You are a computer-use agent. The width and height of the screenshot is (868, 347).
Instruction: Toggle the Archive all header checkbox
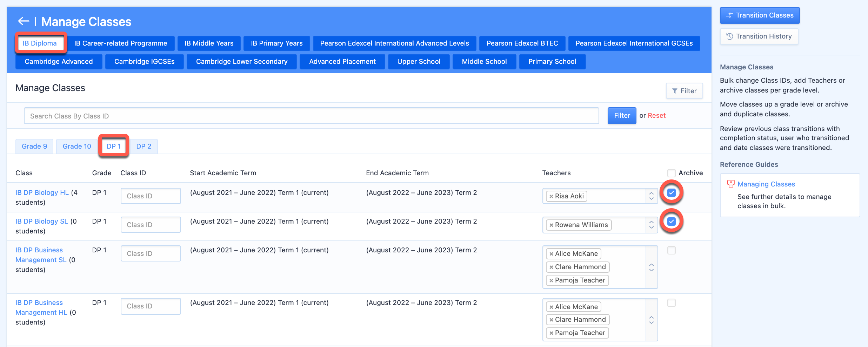click(671, 173)
